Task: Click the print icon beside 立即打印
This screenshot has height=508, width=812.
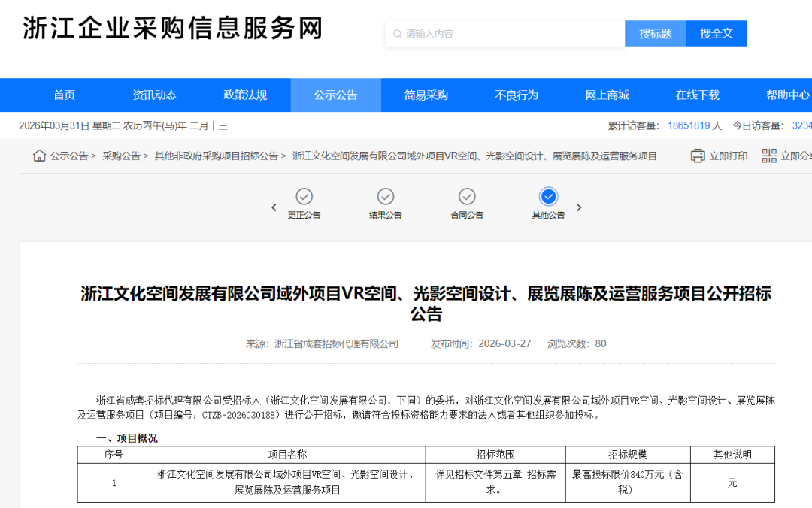Action: click(x=698, y=155)
